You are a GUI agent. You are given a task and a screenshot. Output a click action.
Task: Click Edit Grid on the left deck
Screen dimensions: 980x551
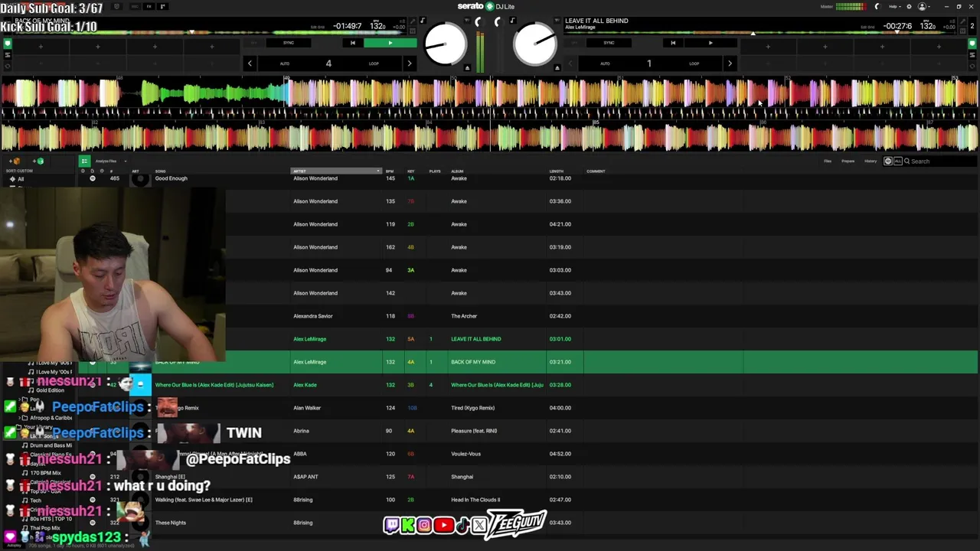point(318,27)
